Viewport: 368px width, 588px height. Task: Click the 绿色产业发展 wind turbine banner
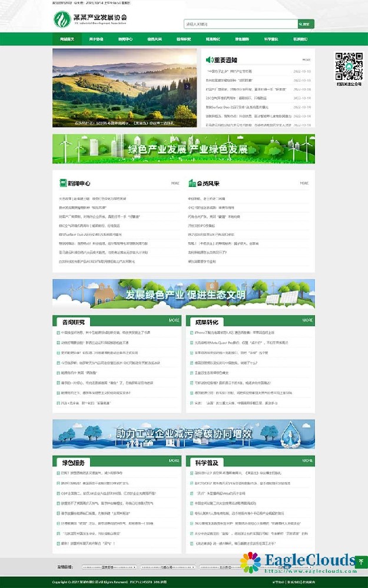[x=184, y=149]
